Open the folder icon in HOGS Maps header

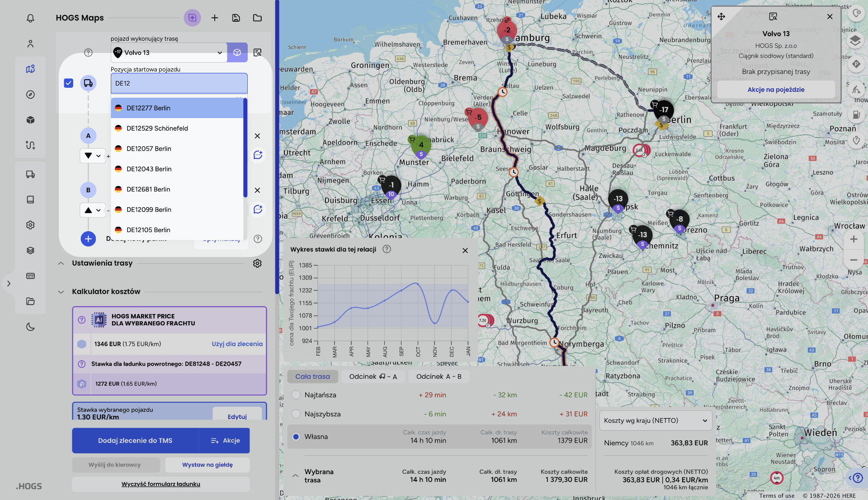point(257,18)
